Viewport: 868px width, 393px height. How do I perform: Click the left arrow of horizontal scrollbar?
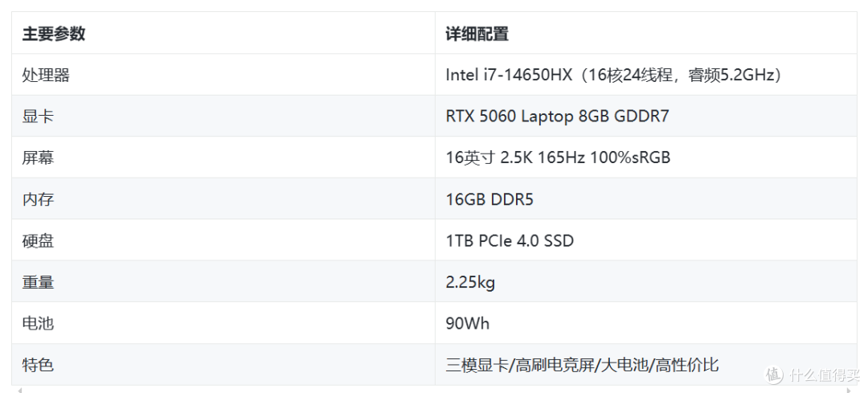point(19,391)
